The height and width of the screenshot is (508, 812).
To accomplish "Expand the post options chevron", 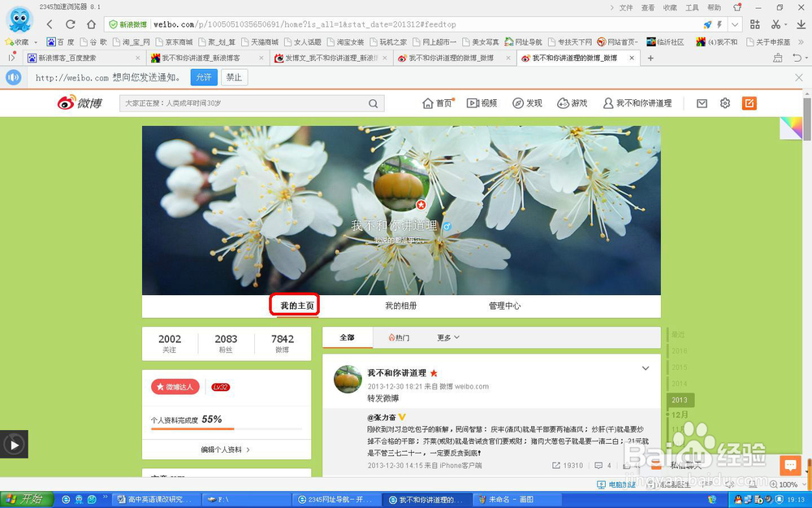I will (646, 368).
